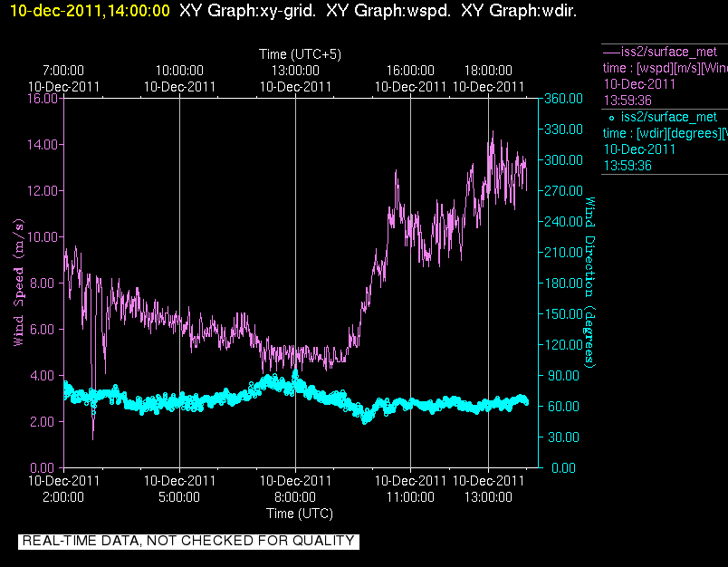Image resolution: width=728 pixels, height=567 pixels.
Task: Click the 'Wind Speed (m/s)' axis label
Action: (18, 283)
